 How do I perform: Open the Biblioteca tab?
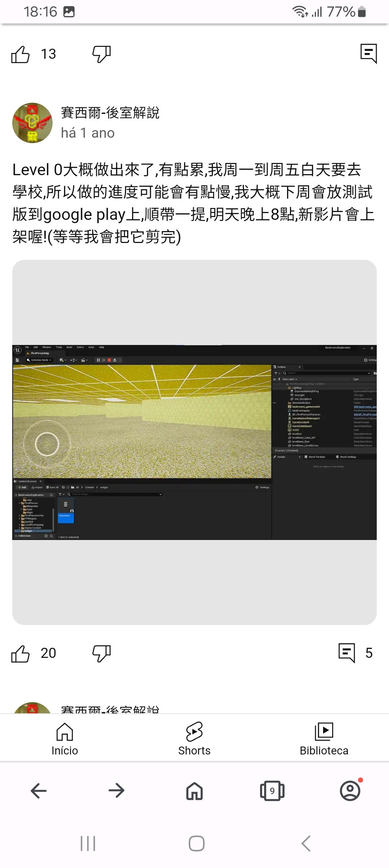(x=324, y=739)
